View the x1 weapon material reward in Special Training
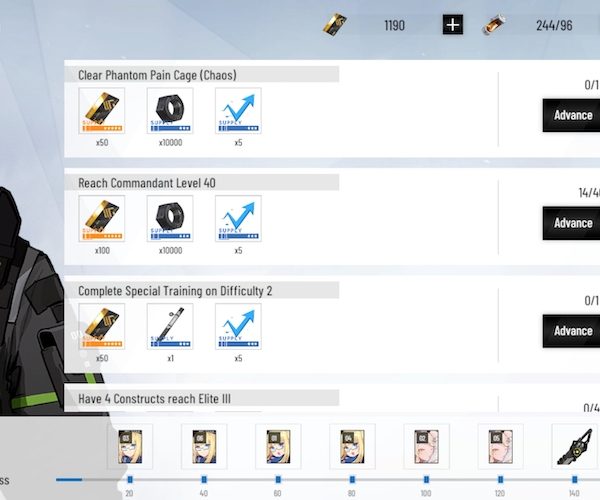 tap(170, 327)
